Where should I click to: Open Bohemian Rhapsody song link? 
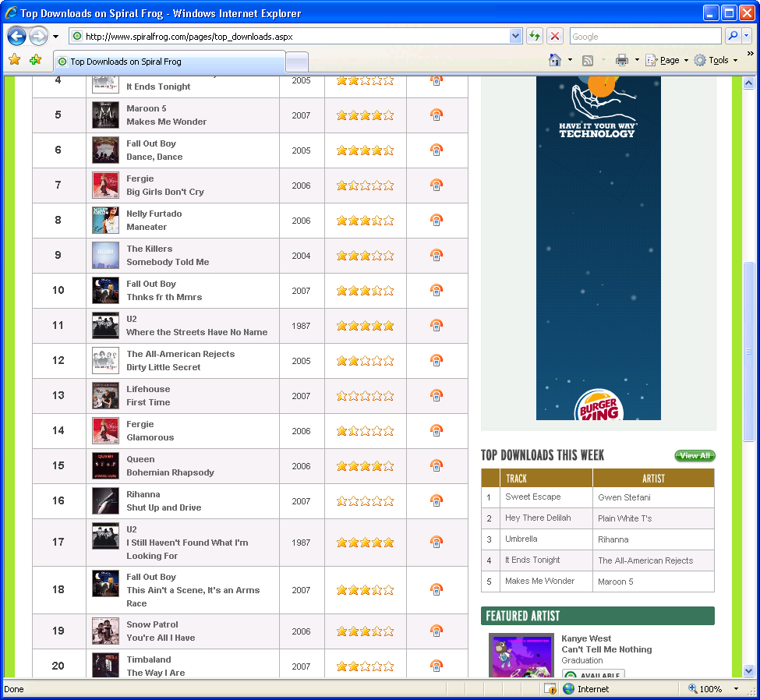click(x=170, y=472)
